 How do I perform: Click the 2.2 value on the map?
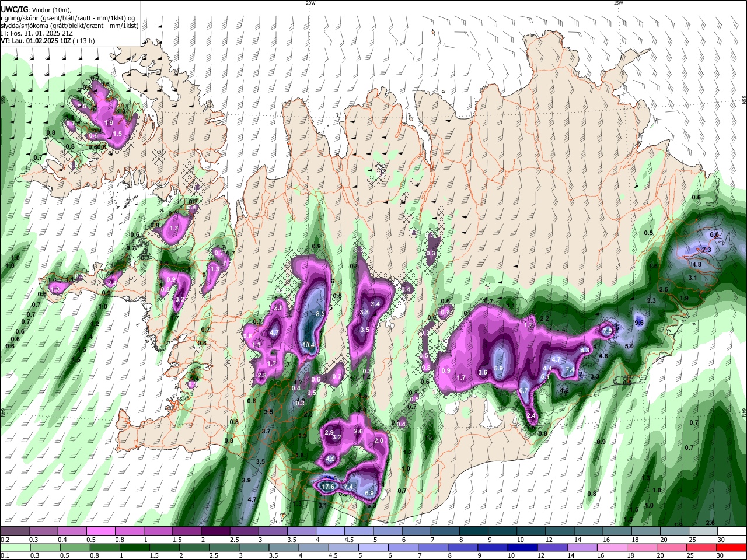tap(545, 318)
